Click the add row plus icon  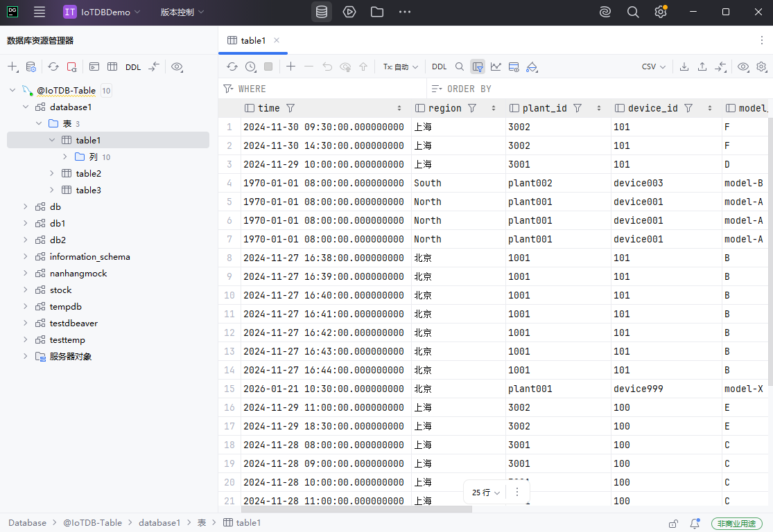[x=290, y=66]
